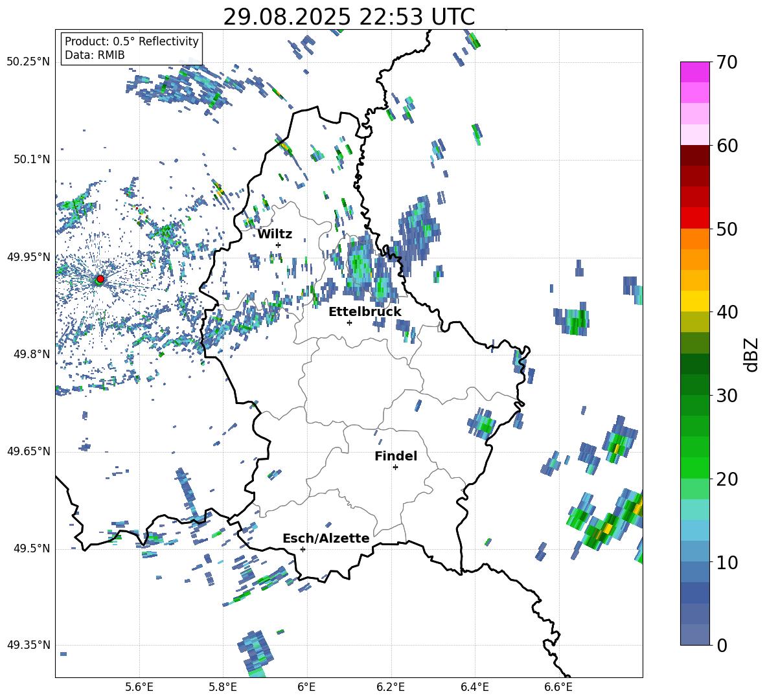Click the 49.95°N latitude label
Screen dimensions: 767x700
(x=29, y=257)
